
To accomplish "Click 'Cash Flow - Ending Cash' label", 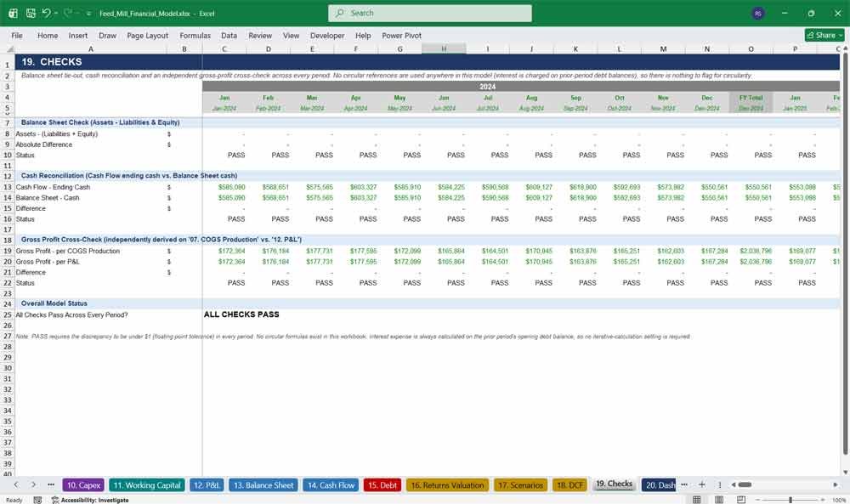I will pos(53,187).
